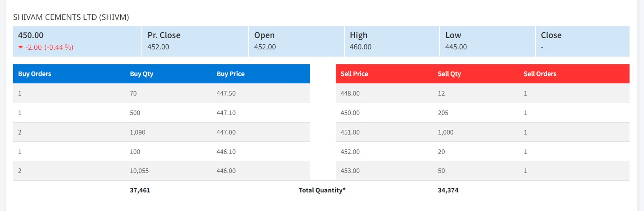Image resolution: width=644 pixels, height=211 pixels.
Task: Click the High price summary box
Action: pyautogui.click(x=392, y=41)
